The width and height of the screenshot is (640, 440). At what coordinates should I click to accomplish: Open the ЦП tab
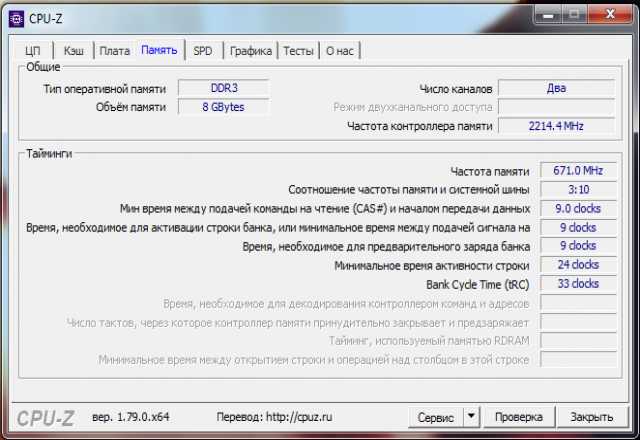(33, 51)
